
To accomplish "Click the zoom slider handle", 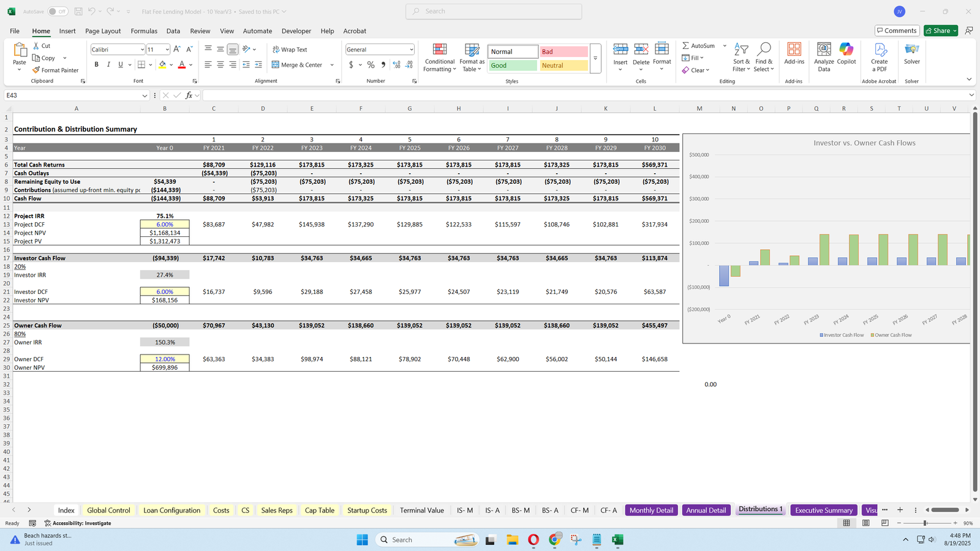I will coord(925,523).
